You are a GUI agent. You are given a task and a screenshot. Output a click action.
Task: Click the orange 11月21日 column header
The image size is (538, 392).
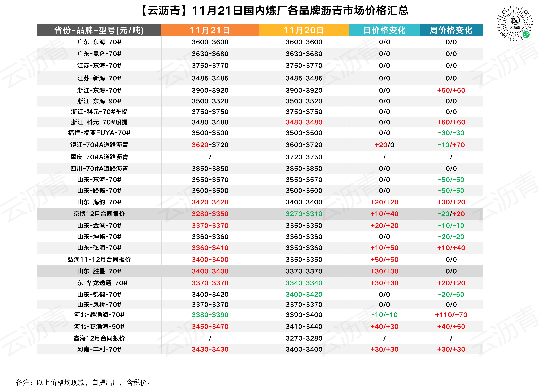pyautogui.click(x=210, y=30)
